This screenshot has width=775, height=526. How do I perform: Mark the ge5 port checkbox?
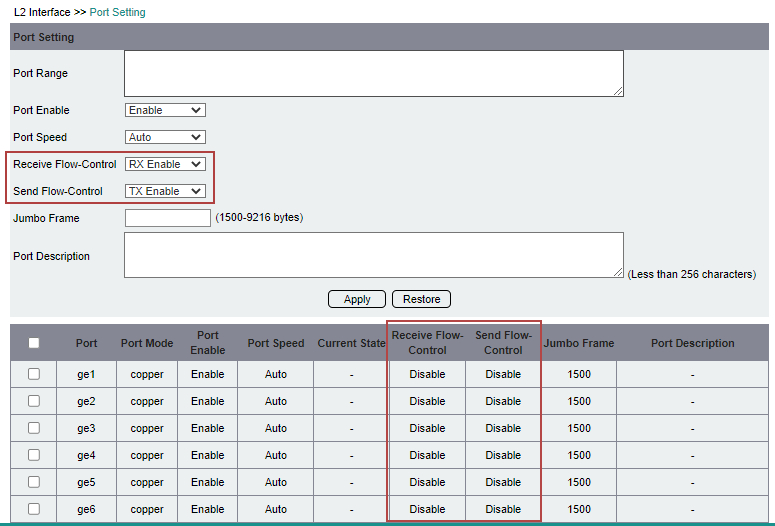point(34,482)
